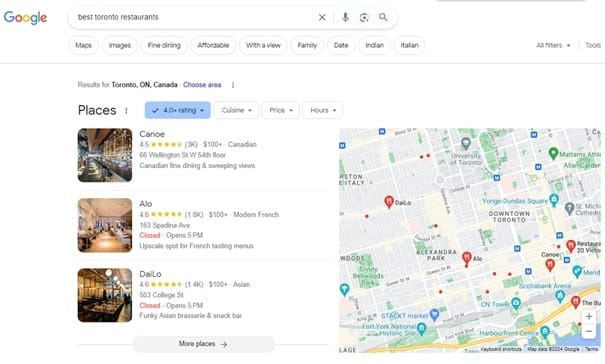Click the magnifier search button
The width and height of the screenshot is (605, 364).
(383, 17)
